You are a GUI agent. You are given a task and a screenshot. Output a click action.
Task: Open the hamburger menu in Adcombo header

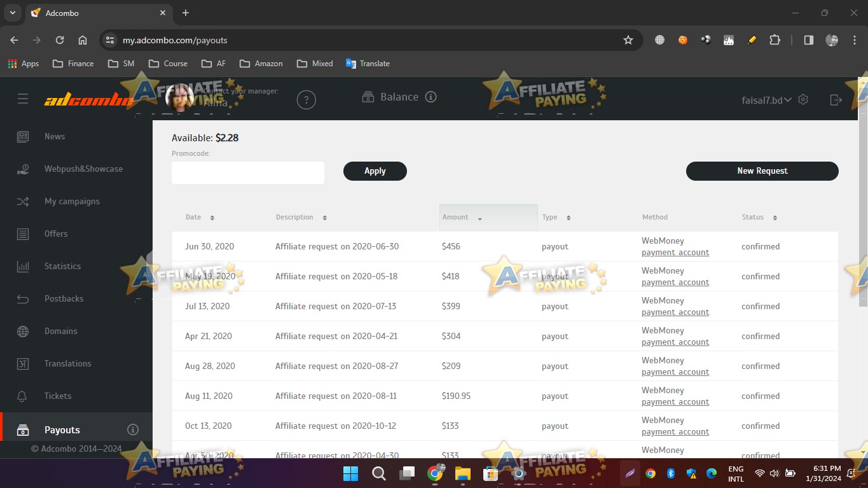pyautogui.click(x=23, y=99)
